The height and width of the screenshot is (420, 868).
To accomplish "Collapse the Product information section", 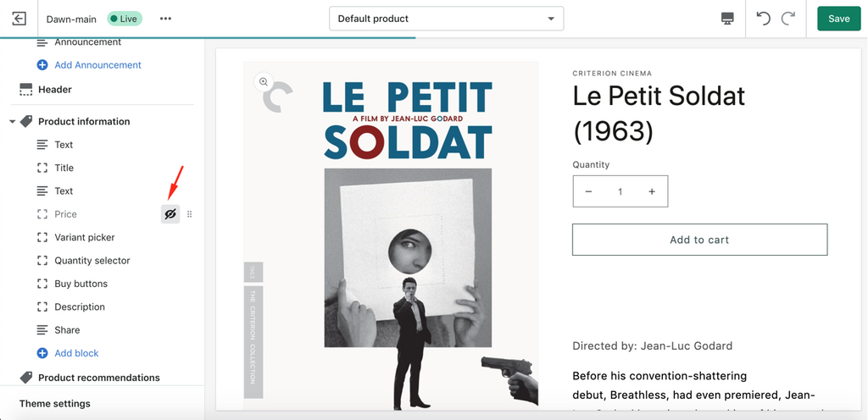I will [x=12, y=122].
